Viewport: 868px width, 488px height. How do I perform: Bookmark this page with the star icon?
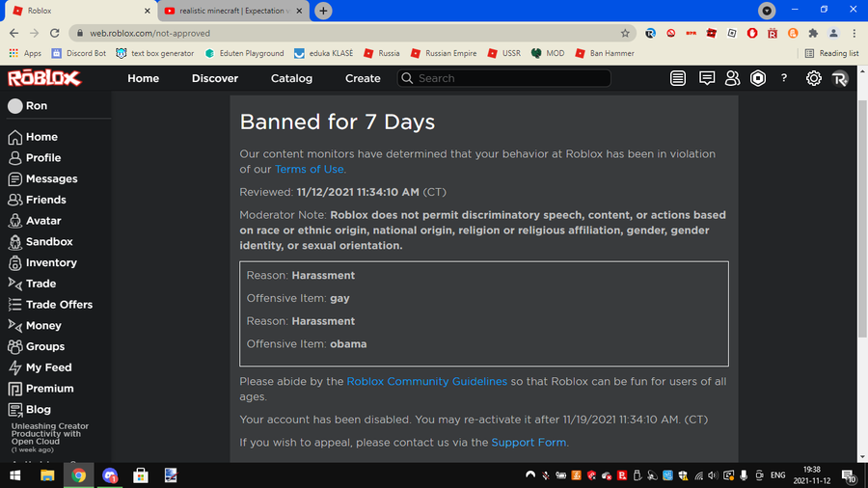[x=625, y=33]
